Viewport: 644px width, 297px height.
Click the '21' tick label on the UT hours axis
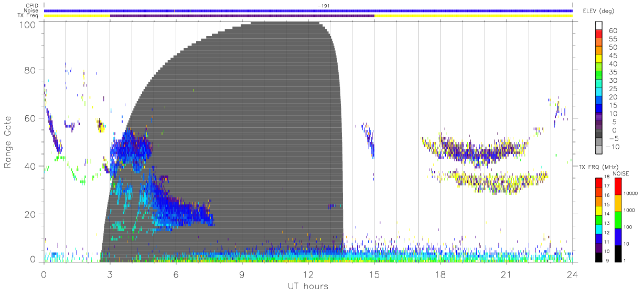(x=506, y=274)
